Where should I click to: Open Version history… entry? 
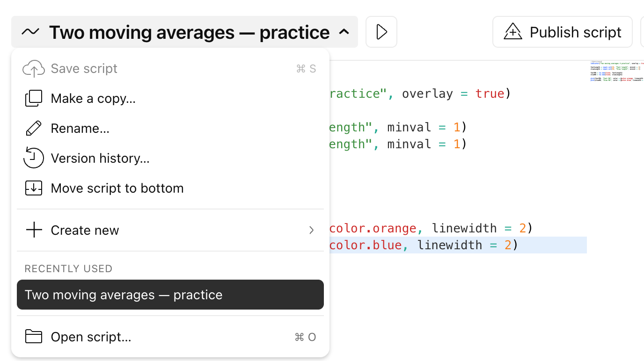pyautogui.click(x=170, y=159)
